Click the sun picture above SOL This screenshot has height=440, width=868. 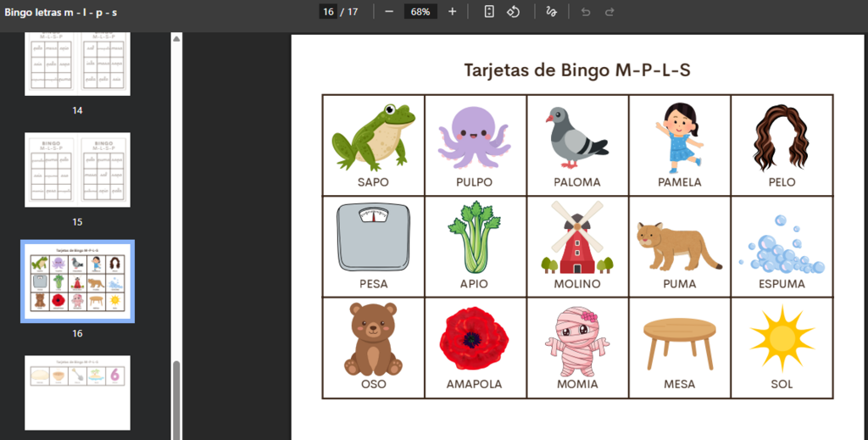[x=781, y=338]
